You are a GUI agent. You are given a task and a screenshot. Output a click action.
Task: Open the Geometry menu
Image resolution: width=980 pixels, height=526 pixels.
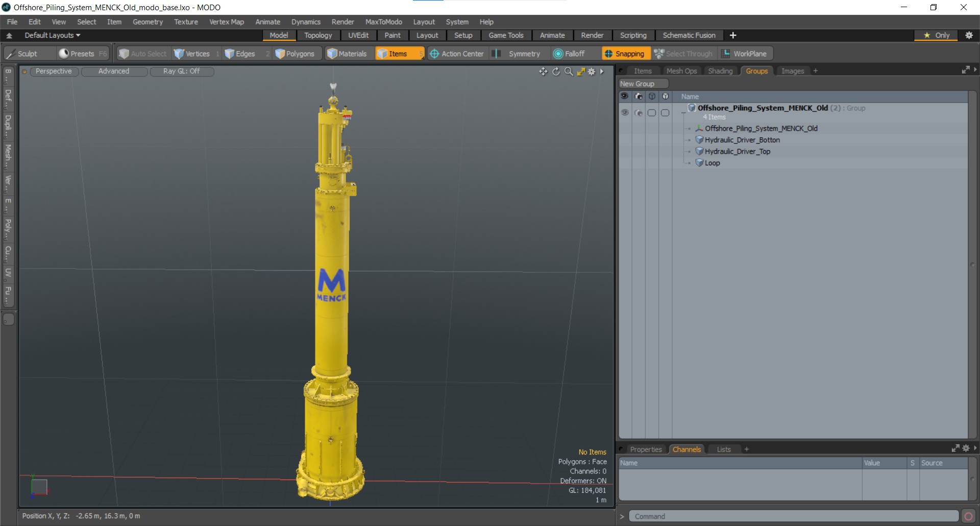coord(148,22)
